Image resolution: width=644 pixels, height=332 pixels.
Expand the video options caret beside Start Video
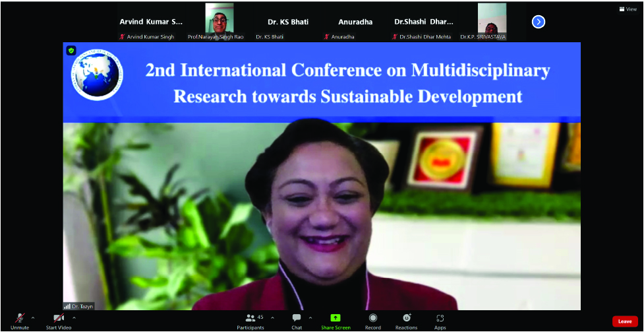pos(74,317)
